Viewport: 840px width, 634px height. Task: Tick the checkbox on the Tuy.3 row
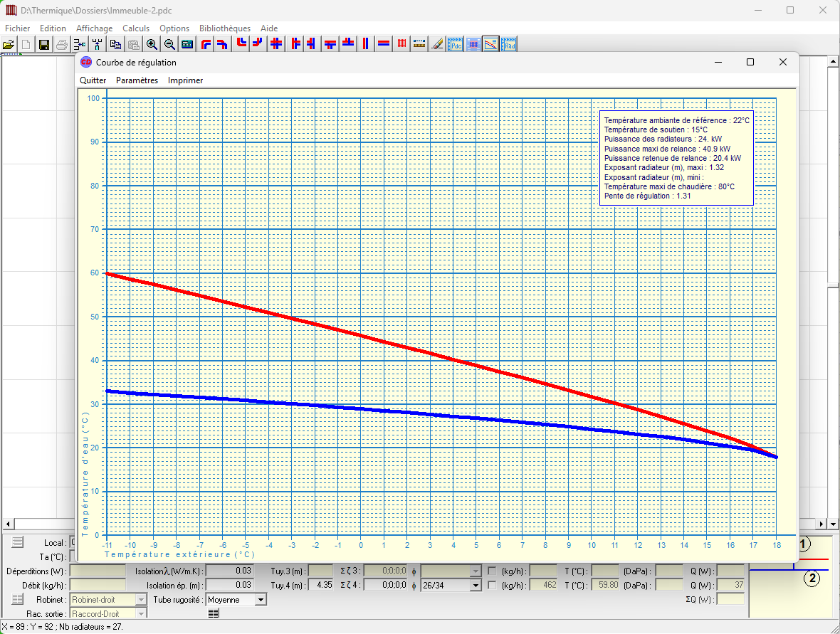[493, 571]
